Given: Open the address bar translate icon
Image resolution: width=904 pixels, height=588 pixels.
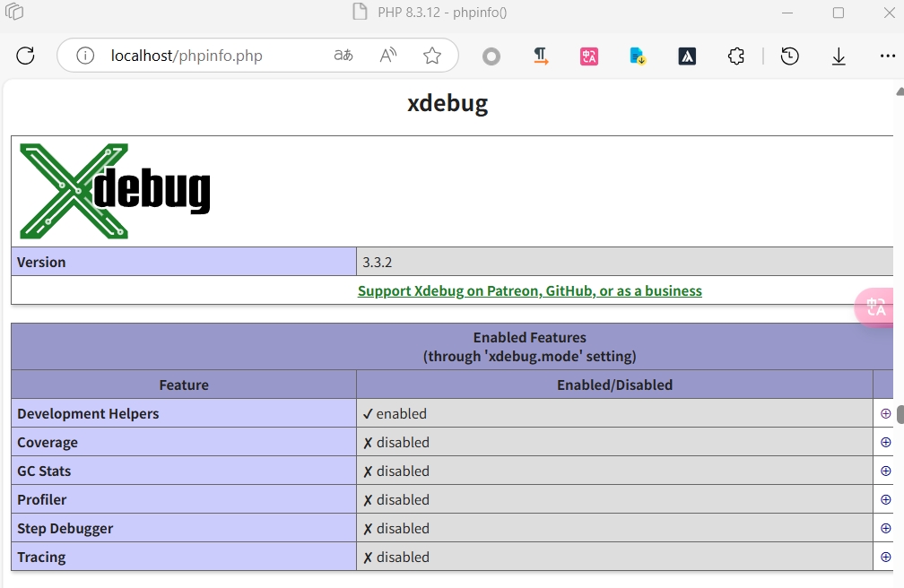Looking at the screenshot, I should coord(343,56).
